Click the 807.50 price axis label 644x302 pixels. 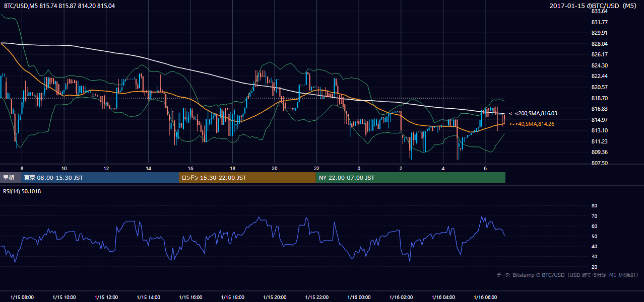point(599,163)
